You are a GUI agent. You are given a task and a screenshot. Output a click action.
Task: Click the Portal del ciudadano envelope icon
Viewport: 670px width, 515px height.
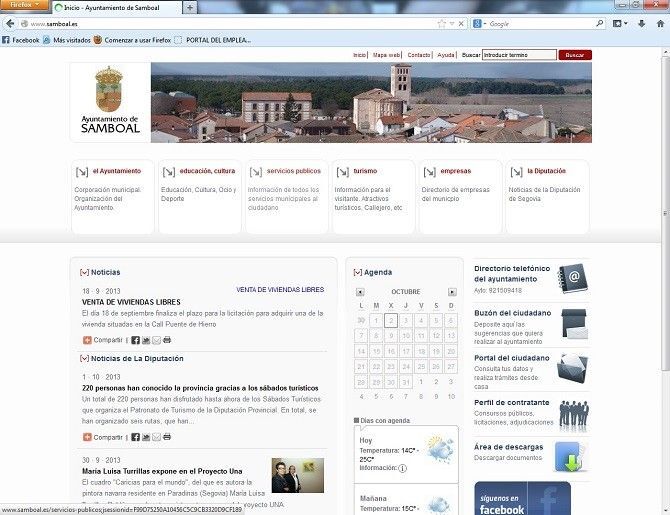[x=573, y=368]
